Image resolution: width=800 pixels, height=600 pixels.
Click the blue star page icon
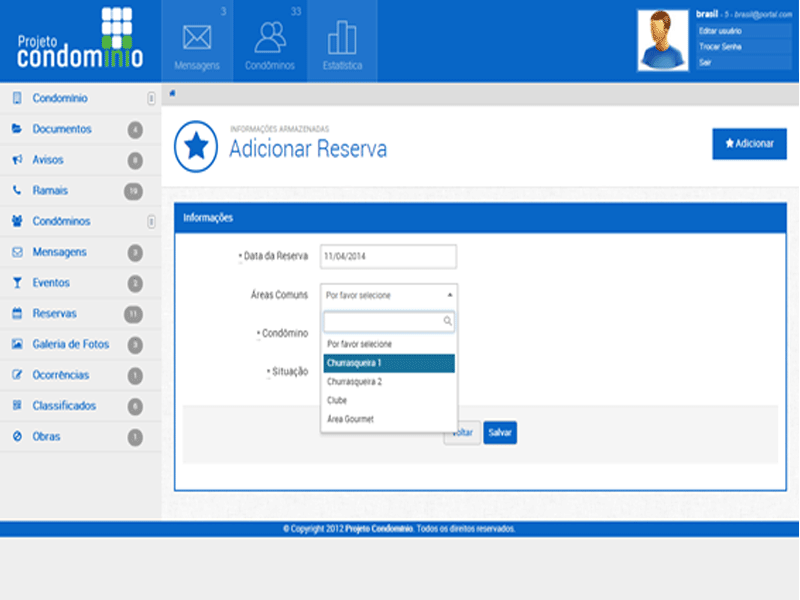click(196, 147)
